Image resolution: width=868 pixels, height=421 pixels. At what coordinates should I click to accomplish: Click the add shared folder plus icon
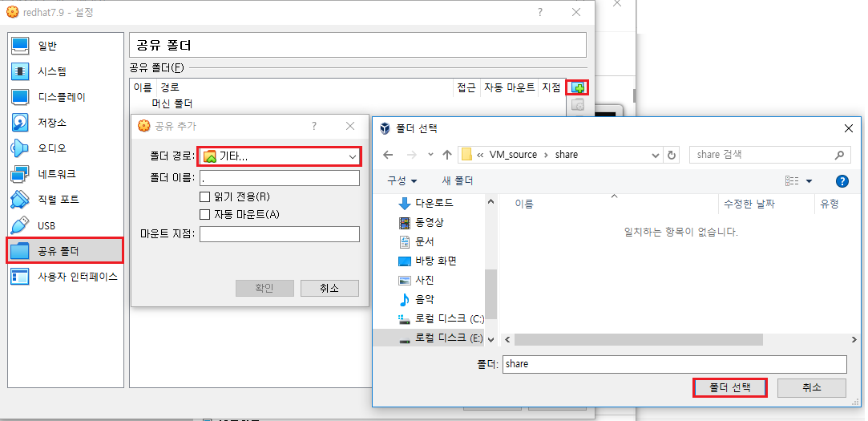pos(577,87)
